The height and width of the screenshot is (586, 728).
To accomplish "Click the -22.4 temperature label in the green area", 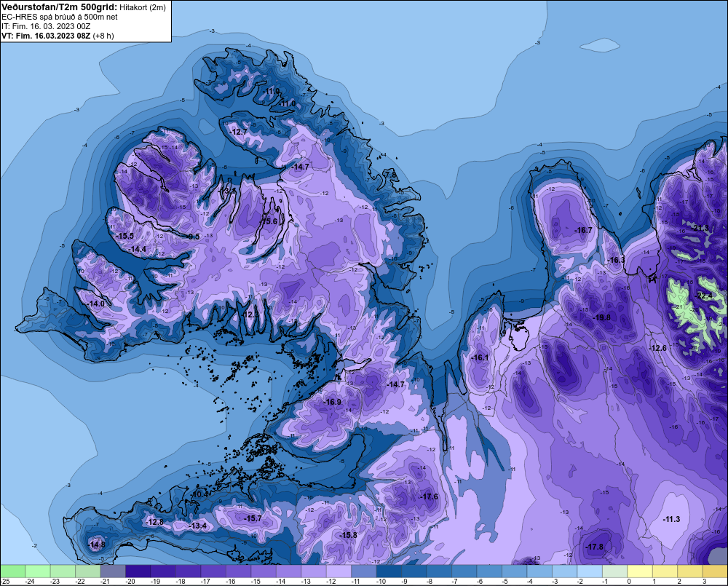I will [x=703, y=296].
